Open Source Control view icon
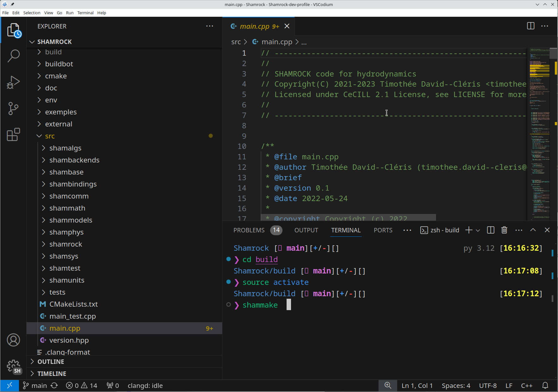Viewport: 558px width, 392px height. tap(14, 108)
